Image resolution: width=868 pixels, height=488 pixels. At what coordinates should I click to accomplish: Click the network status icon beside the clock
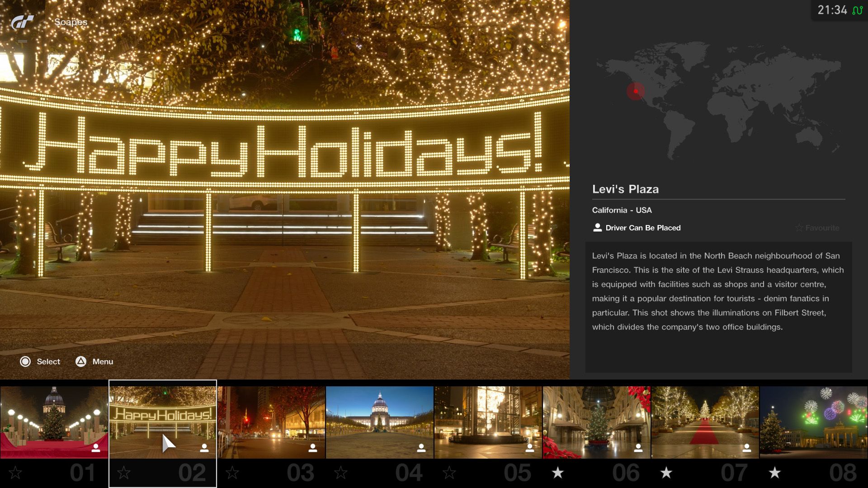(x=857, y=10)
